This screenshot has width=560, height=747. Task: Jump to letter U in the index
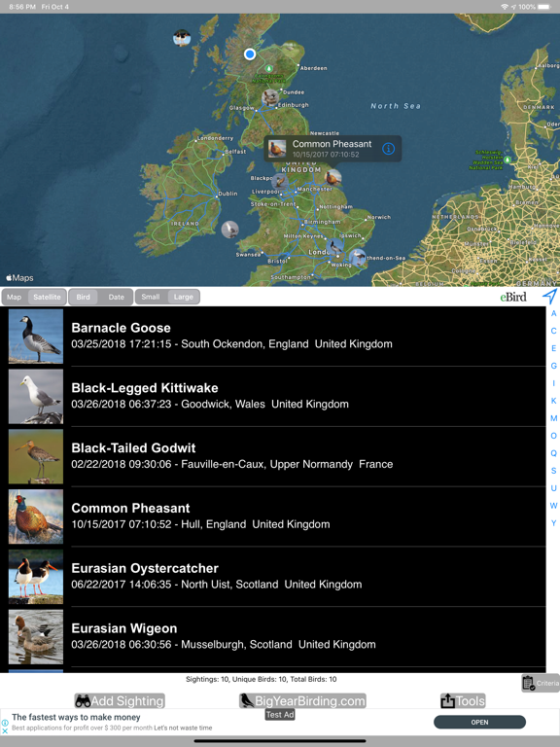(x=553, y=488)
